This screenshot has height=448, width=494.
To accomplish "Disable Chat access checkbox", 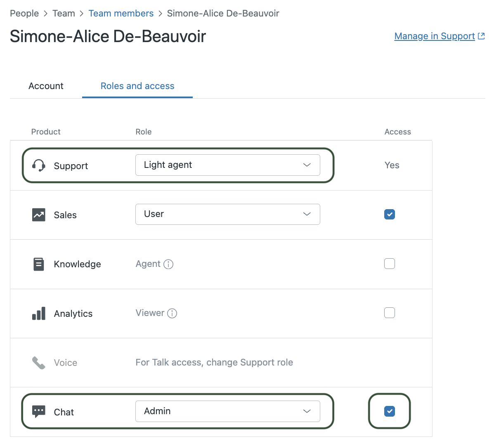I will 389,411.
